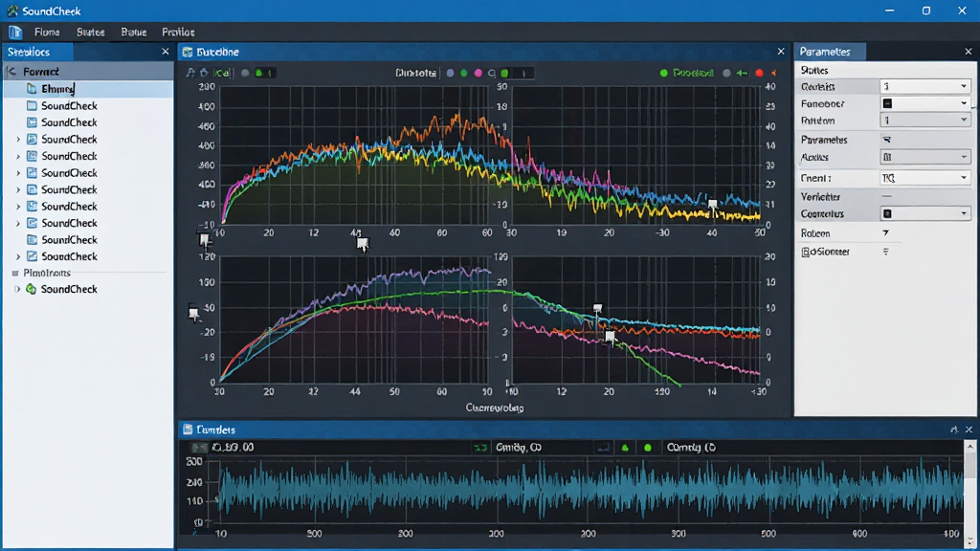
Task: Pick the dark swatch in Coonrolus row
Action: (887, 213)
